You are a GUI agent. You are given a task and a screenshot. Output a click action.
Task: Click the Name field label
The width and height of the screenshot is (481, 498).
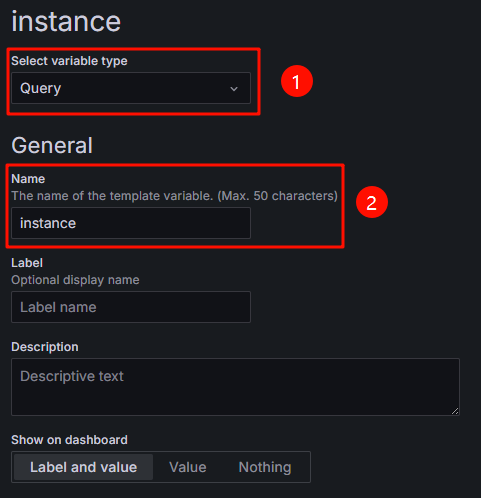[28, 179]
